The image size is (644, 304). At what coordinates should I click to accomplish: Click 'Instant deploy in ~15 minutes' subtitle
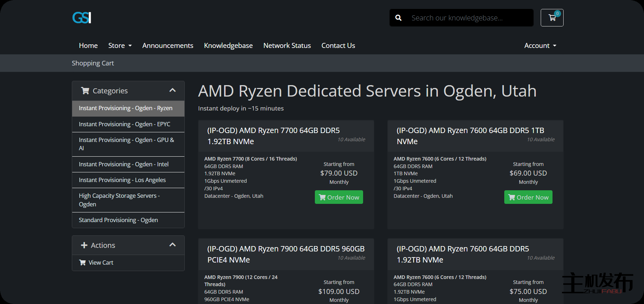(x=241, y=108)
